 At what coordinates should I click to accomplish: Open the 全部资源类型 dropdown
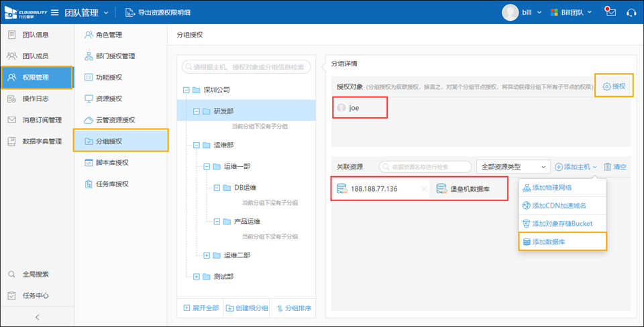tap(513, 166)
